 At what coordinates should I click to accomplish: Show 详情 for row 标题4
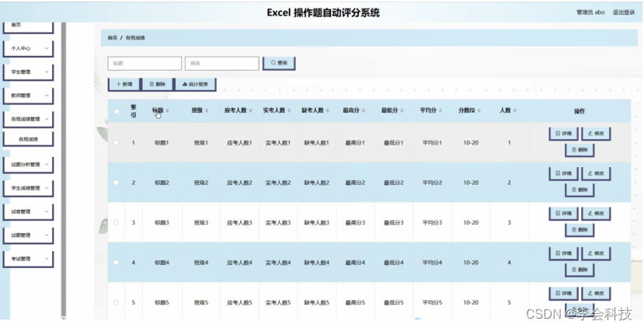(563, 253)
